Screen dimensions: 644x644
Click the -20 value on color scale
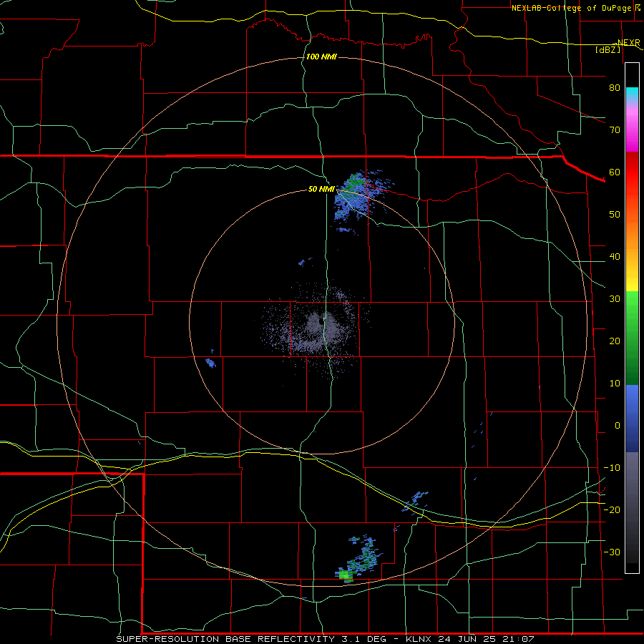click(x=612, y=510)
